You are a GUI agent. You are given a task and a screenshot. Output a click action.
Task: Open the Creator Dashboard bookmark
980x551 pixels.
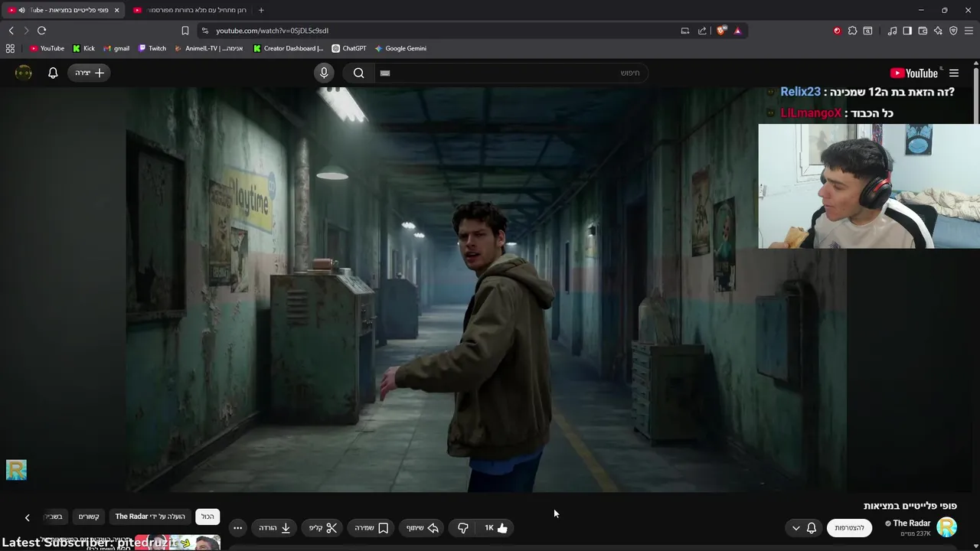[288, 48]
